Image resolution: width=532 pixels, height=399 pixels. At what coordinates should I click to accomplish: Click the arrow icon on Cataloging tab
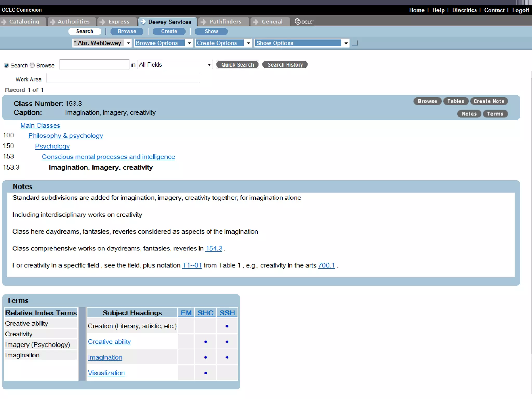4,22
